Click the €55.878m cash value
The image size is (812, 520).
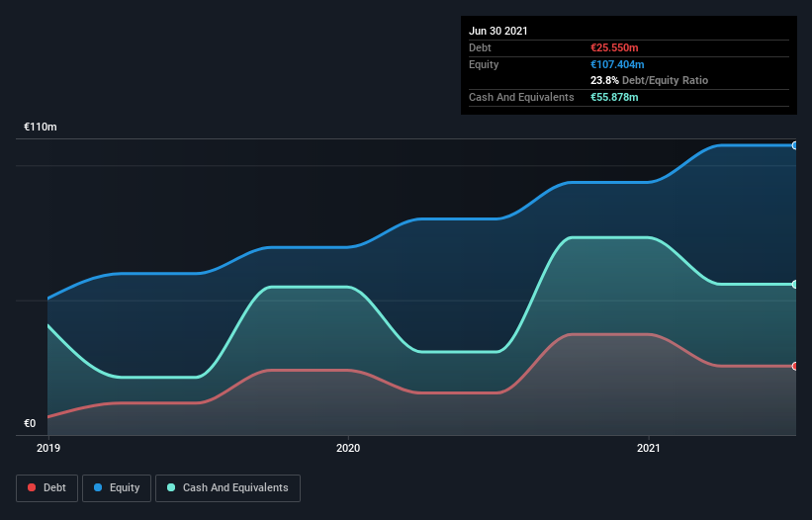[614, 97]
